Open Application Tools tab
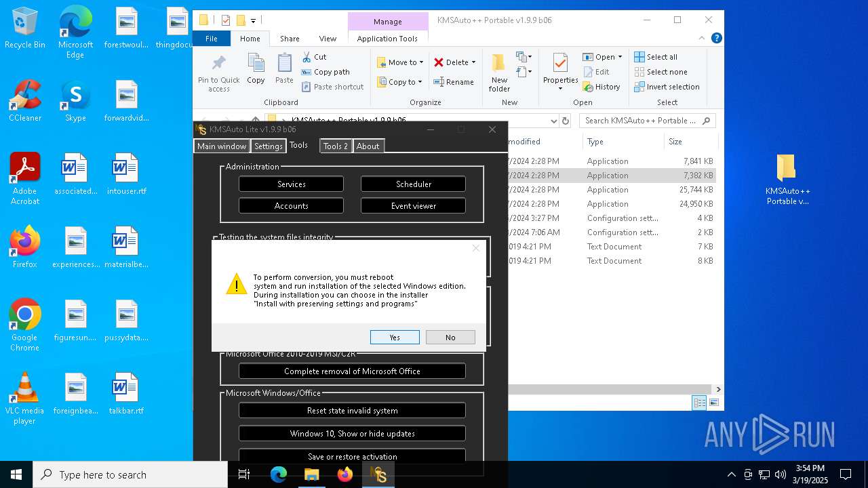 [x=387, y=39]
